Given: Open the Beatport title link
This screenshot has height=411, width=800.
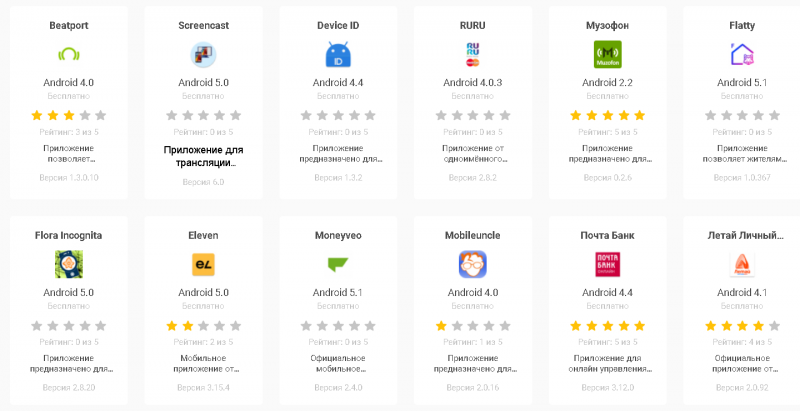Looking at the screenshot, I should pyautogui.click(x=69, y=24).
